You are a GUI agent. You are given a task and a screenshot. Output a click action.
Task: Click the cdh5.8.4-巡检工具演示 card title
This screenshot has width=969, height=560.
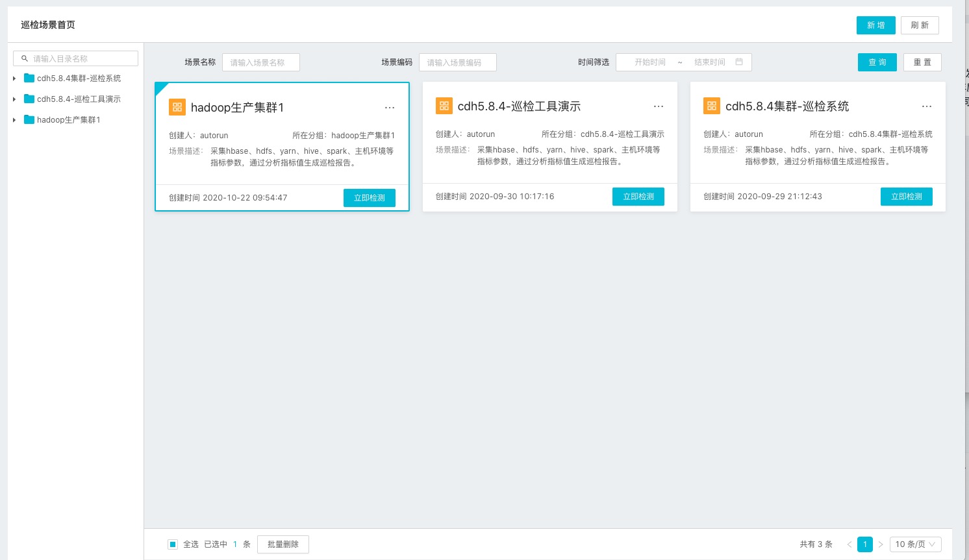coord(520,106)
